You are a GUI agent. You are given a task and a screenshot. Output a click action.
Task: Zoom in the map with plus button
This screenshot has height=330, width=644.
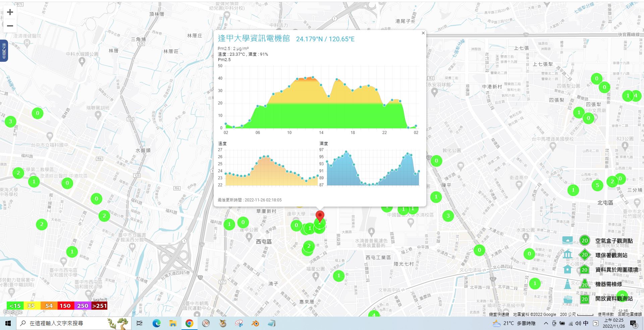(10, 12)
